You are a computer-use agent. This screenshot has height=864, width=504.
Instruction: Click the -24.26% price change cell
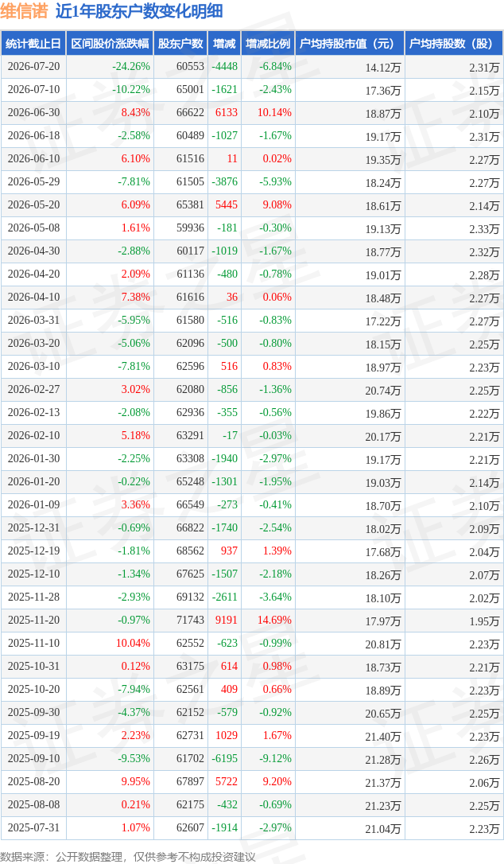[131, 67]
